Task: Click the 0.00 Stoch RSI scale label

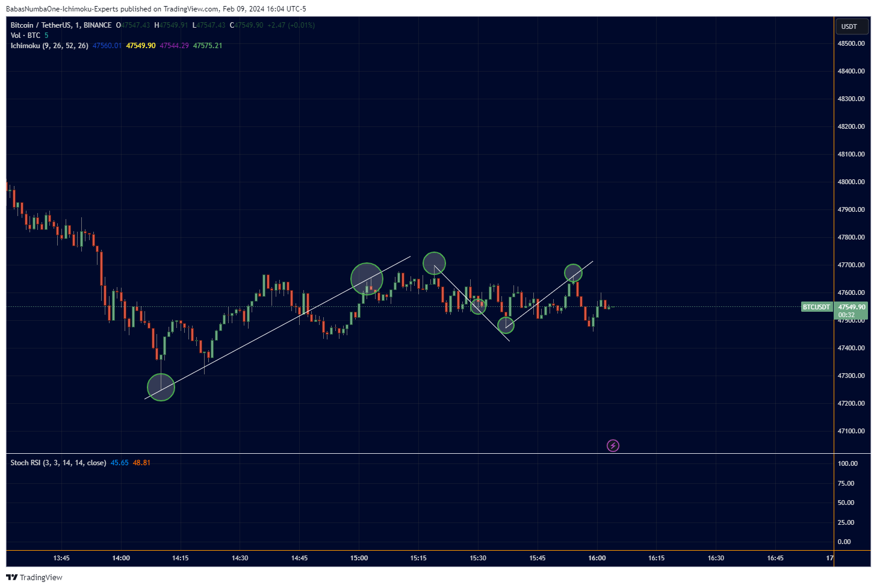Action: click(844, 542)
